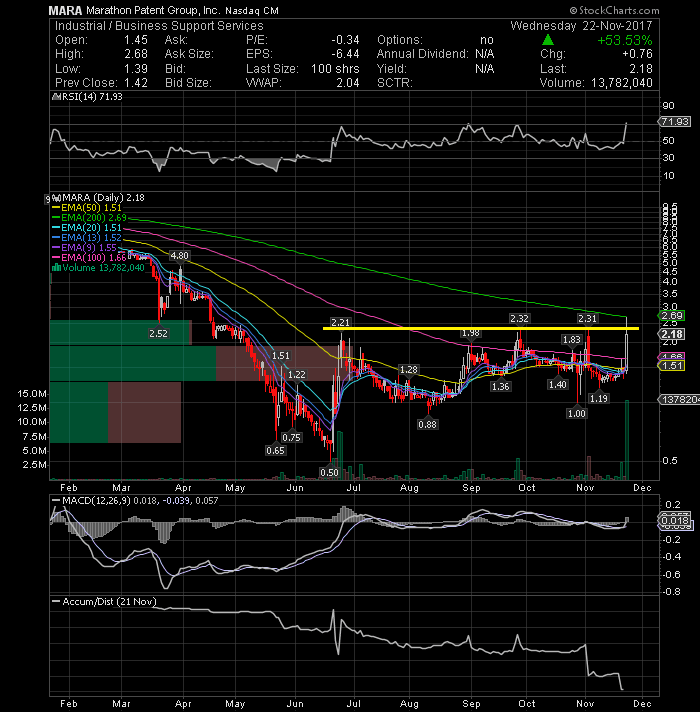Click the Last Size 100 shrs value
The width and height of the screenshot is (700, 712).
335,69
